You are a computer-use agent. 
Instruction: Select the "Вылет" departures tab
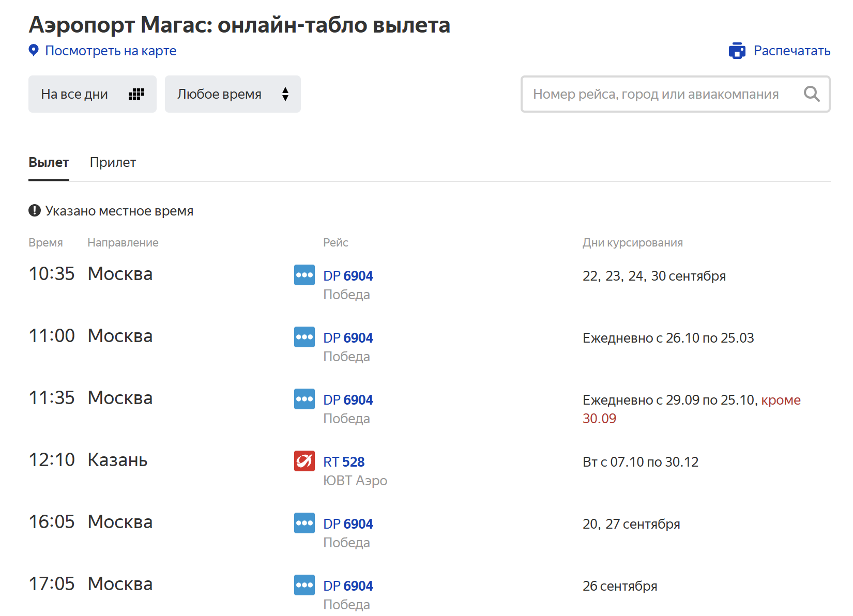[49, 162]
